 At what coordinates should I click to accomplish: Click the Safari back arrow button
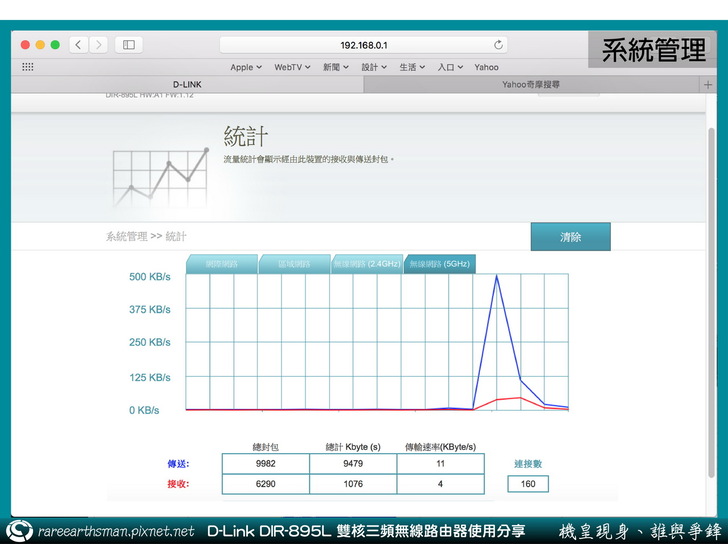click(x=77, y=45)
